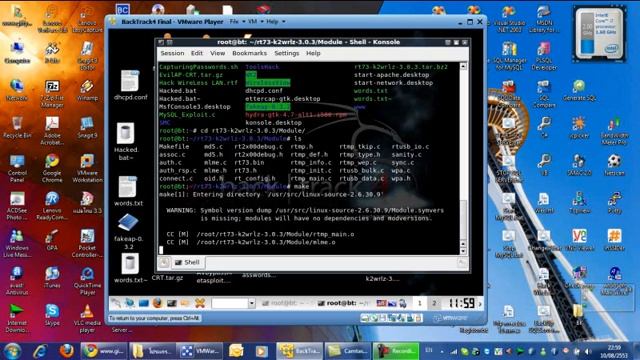Switch to active root@bt taskbar entry
The image size is (640, 360).
click(343, 303)
